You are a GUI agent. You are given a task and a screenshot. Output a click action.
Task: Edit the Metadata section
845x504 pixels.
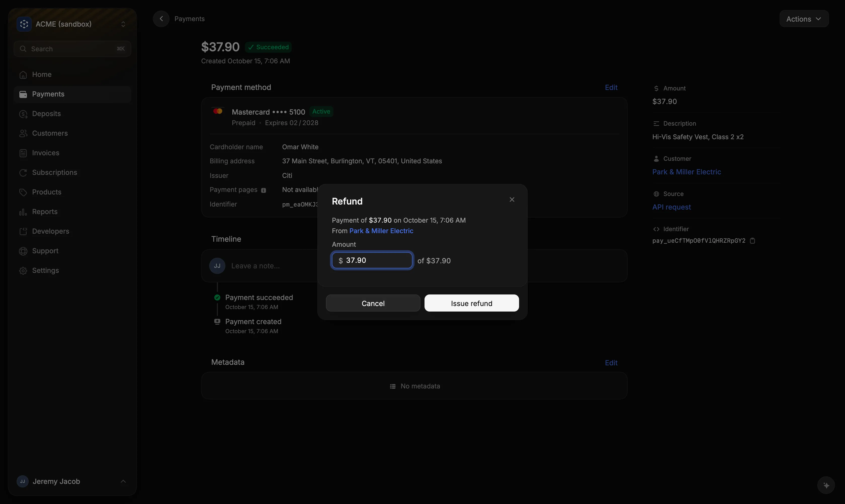point(611,363)
